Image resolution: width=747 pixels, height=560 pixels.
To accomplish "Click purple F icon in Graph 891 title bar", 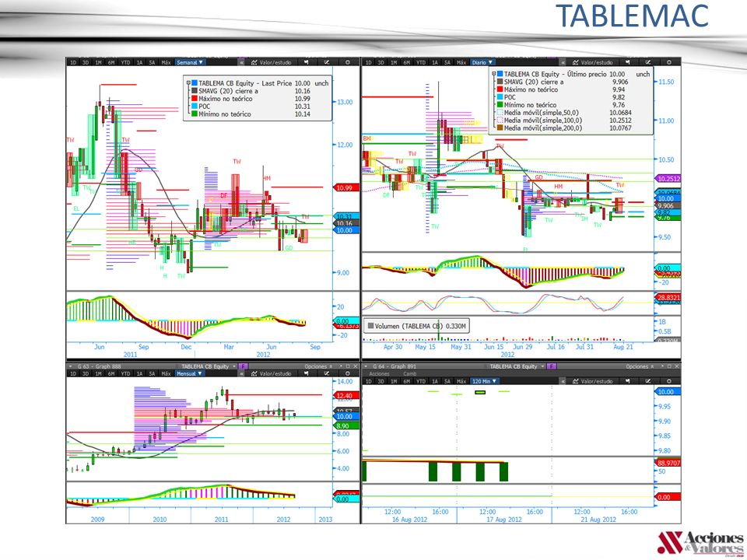I will [551, 366].
